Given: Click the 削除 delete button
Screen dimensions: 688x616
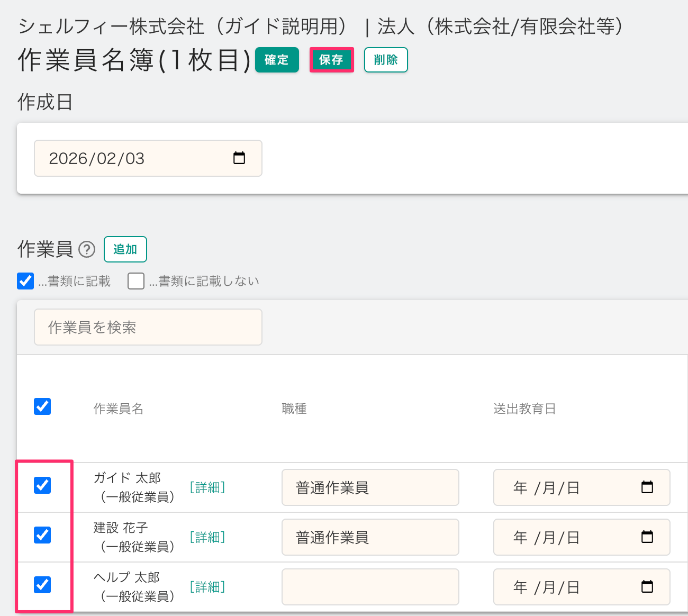Looking at the screenshot, I should pos(386,60).
